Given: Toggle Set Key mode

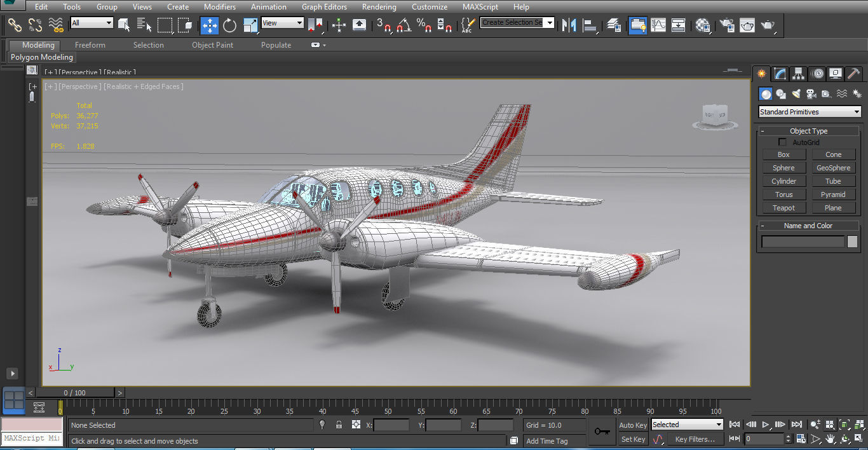Looking at the screenshot, I should [632, 439].
